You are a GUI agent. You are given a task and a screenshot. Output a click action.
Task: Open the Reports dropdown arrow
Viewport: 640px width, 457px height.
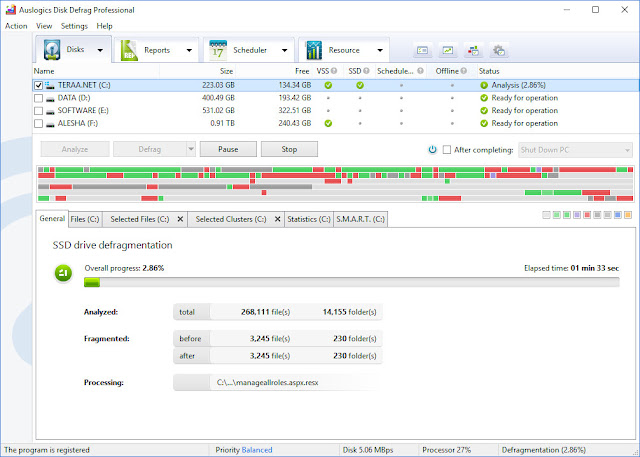[x=189, y=51]
